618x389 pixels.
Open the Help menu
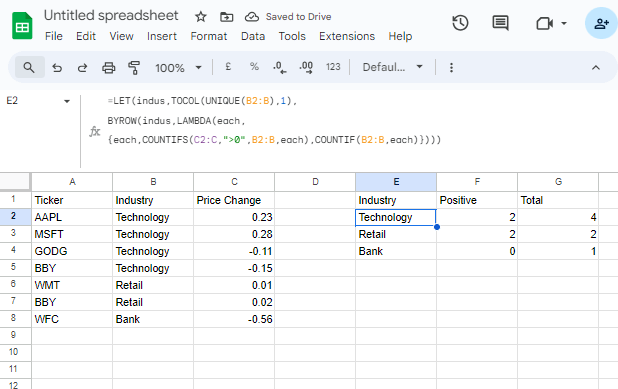(400, 36)
